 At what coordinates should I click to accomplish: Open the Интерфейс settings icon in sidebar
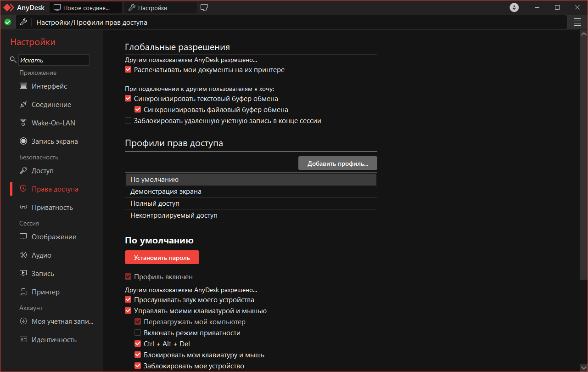pos(23,86)
